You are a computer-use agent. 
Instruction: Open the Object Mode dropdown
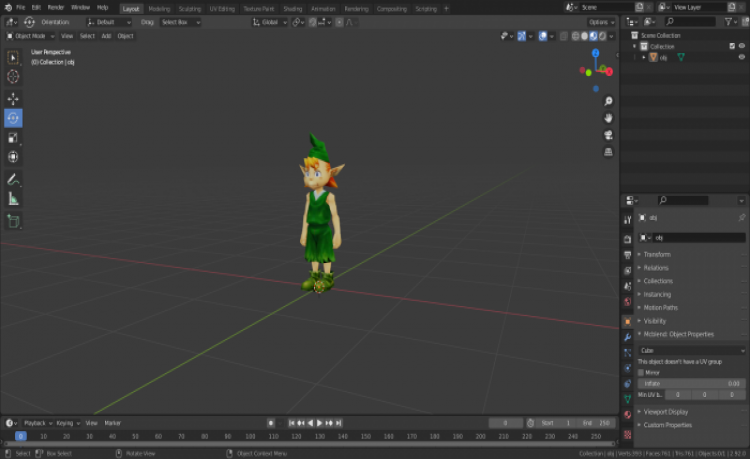(30, 36)
